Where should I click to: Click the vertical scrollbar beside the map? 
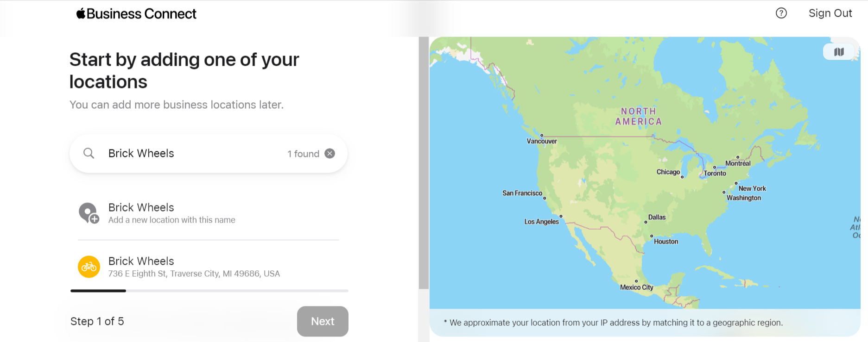point(424,163)
